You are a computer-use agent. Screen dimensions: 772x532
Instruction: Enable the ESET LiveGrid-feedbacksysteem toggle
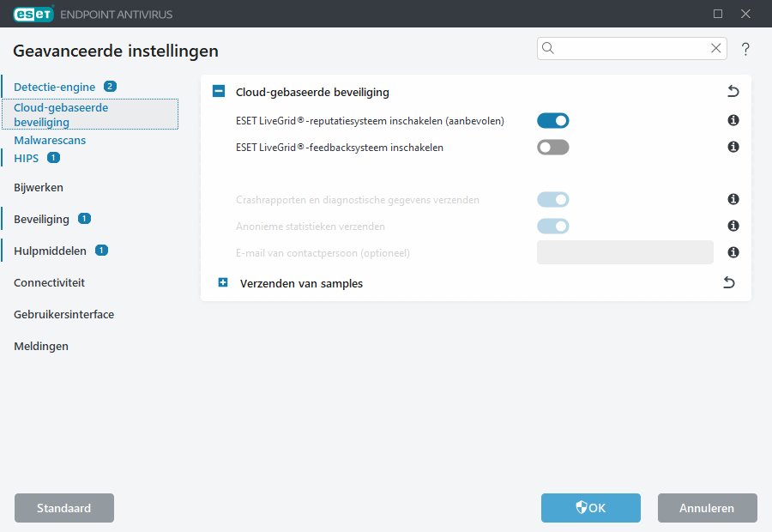552,147
